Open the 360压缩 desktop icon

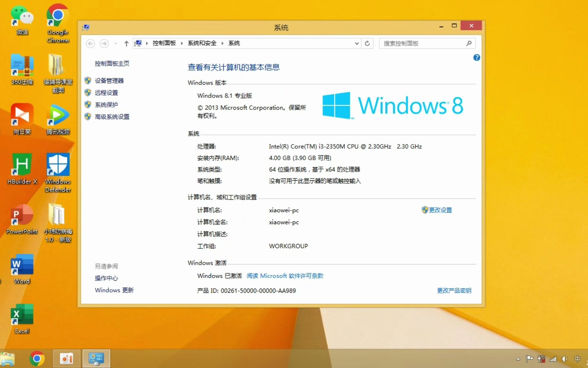click(22, 70)
